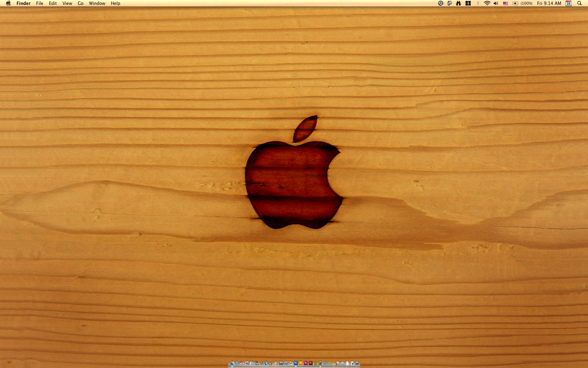Toggle the Bluetooth status menu
Image resolution: width=588 pixels, height=368 pixels.
pyautogui.click(x=478, y=3)
